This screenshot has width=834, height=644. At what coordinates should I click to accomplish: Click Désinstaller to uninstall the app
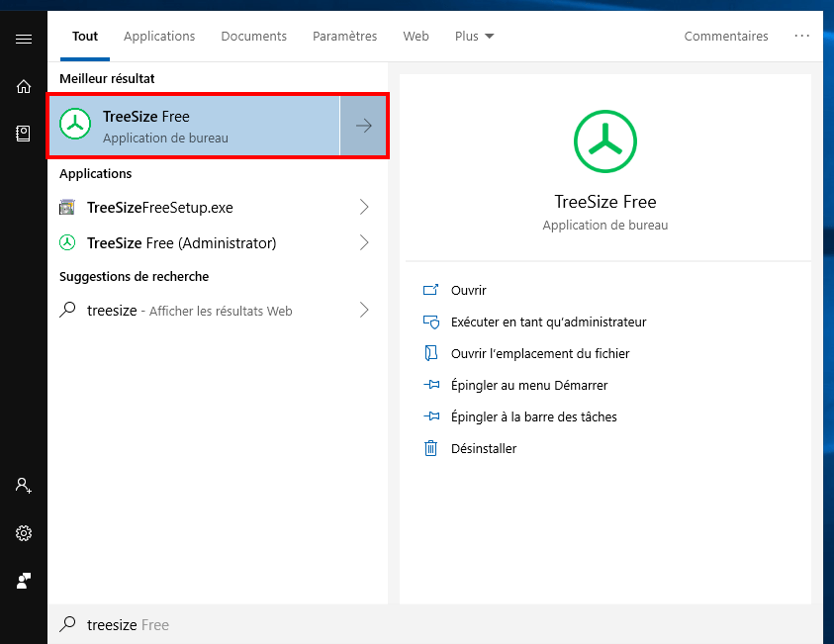484,449
